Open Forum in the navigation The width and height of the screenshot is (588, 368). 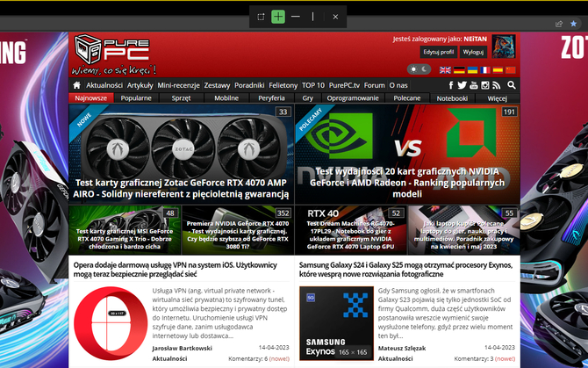374,85
